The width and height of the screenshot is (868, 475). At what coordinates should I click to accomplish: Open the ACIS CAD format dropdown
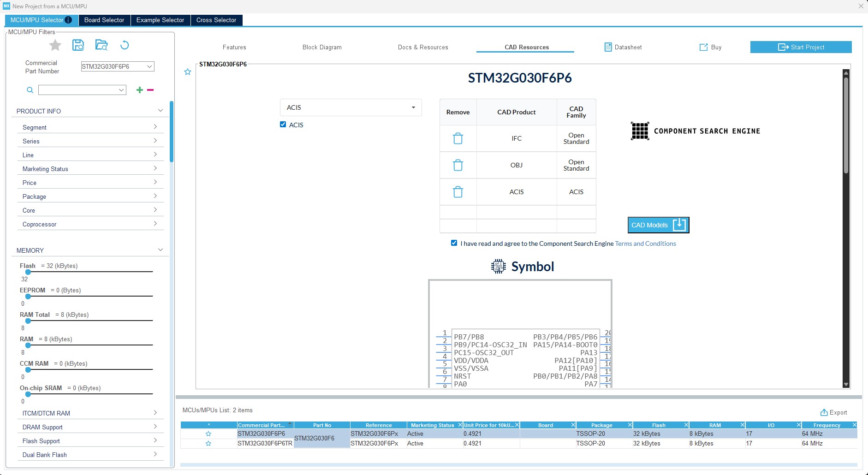351,107
